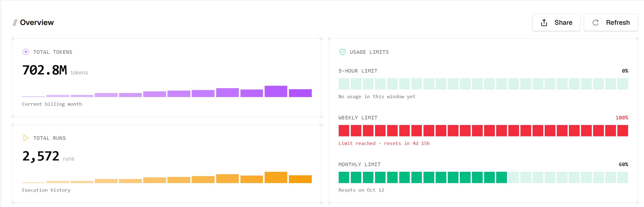644x207 pixels.
Task: Click the green monthly limit progress bar
Action: point(483,177)
